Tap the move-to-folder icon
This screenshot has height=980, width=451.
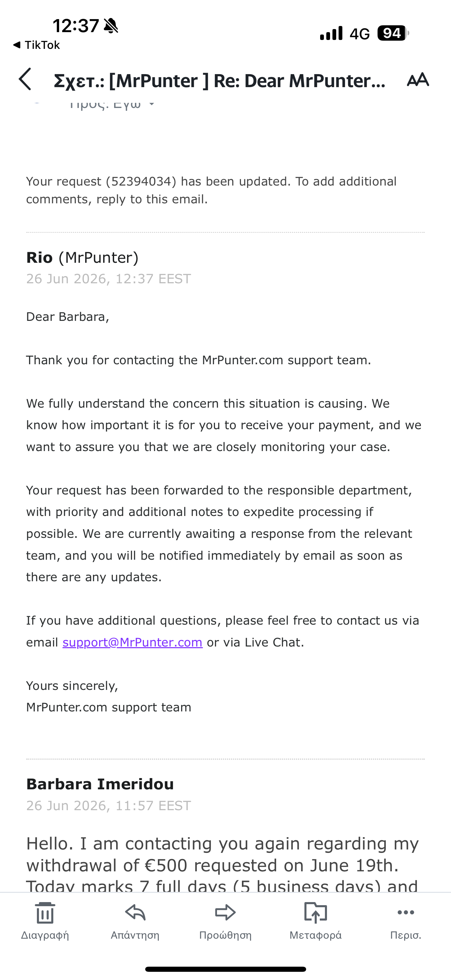tap(316, 912)
